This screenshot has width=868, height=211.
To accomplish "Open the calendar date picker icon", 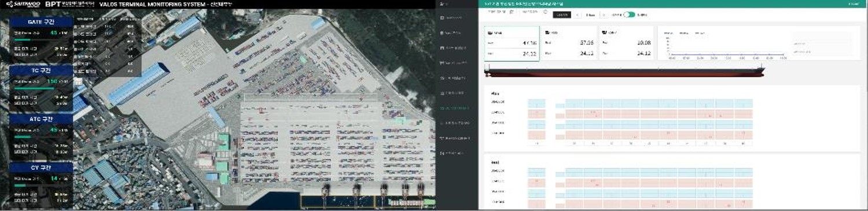I will [512, 12].
